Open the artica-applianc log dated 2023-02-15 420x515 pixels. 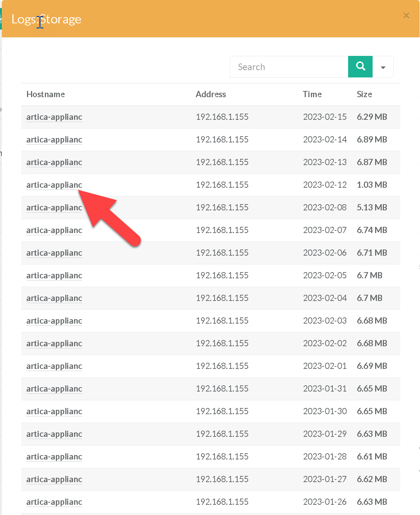[x=54, y=117]
